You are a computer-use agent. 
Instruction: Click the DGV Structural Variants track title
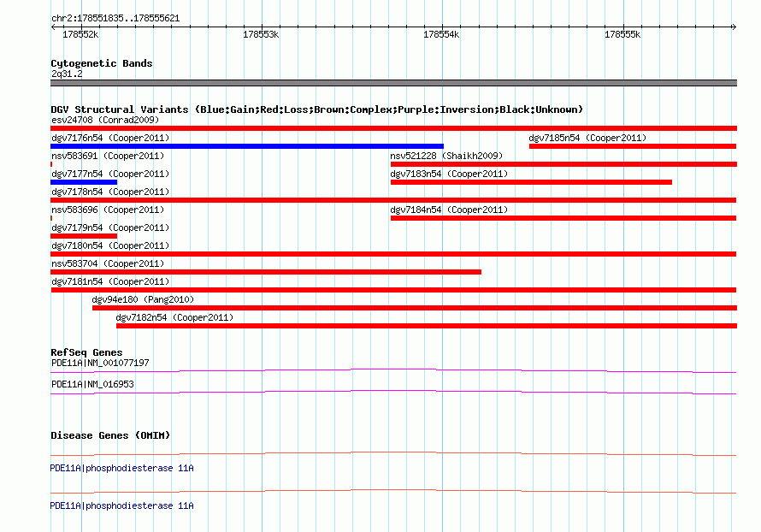point(316,109)
